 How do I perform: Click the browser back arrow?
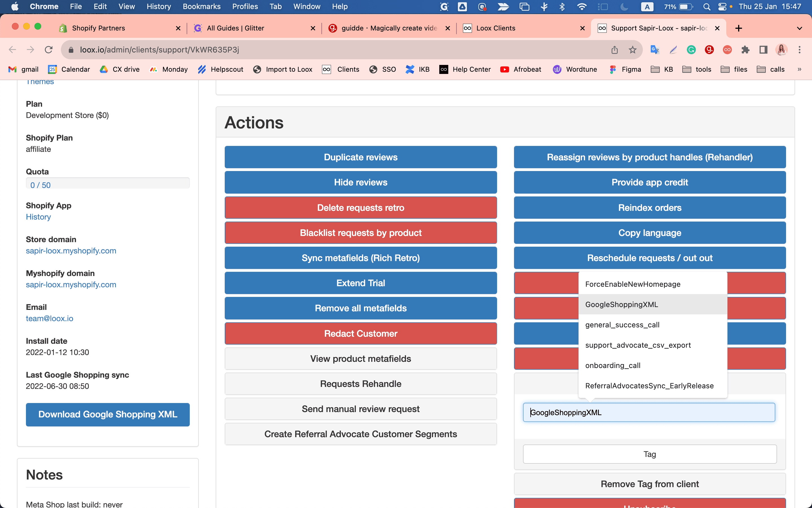pos(12,50)
